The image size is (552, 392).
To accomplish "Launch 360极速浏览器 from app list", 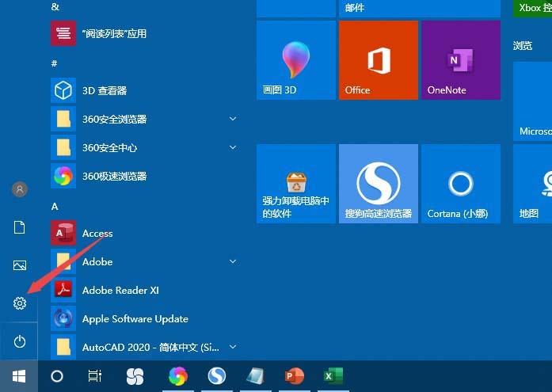I will tap(144, 176).
